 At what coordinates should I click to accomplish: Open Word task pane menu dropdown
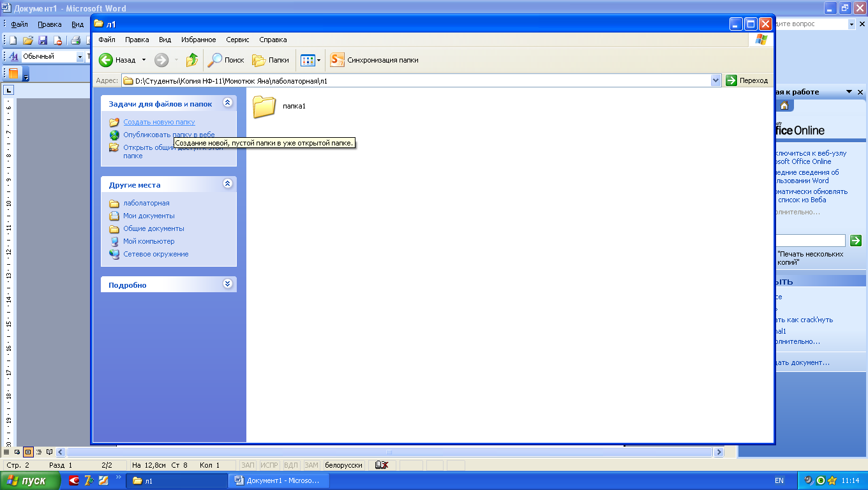(x=849, y=92)
